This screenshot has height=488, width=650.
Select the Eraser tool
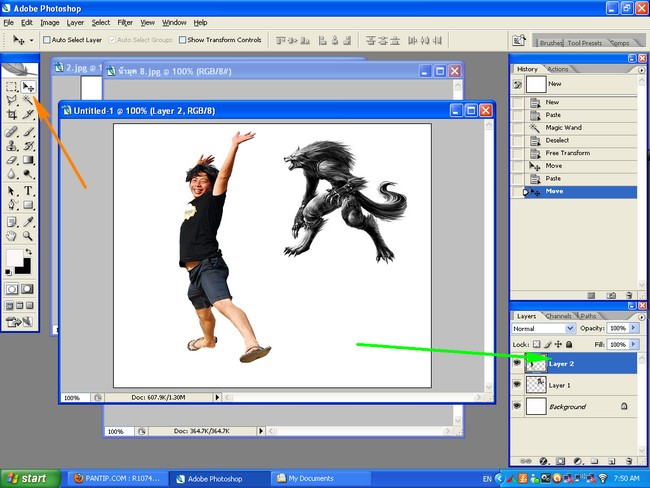[11, 160]
